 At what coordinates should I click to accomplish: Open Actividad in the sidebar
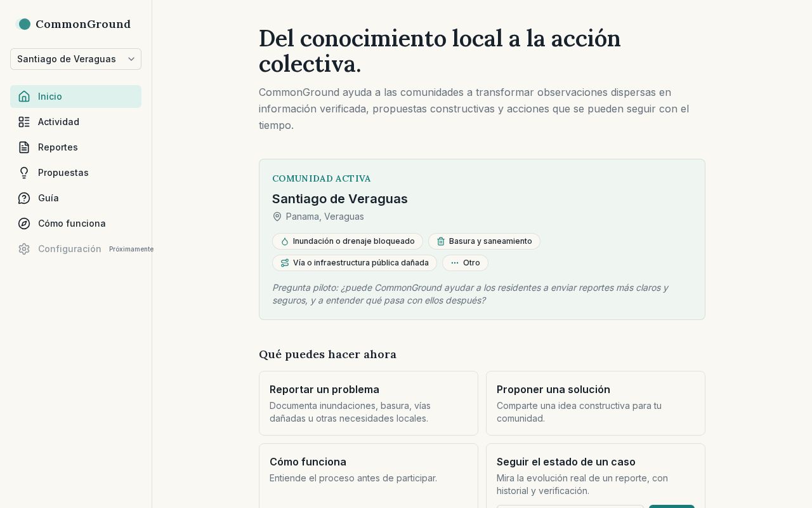(75, 122)
